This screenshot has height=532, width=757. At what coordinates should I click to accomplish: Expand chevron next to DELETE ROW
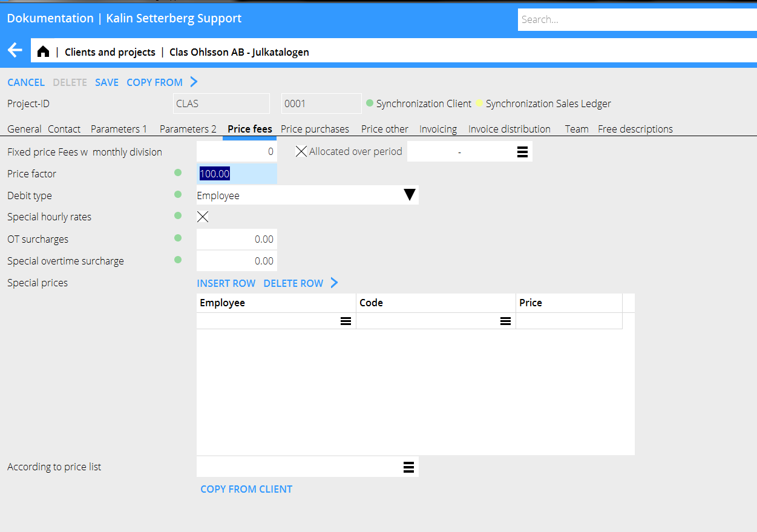pos(334,283)
